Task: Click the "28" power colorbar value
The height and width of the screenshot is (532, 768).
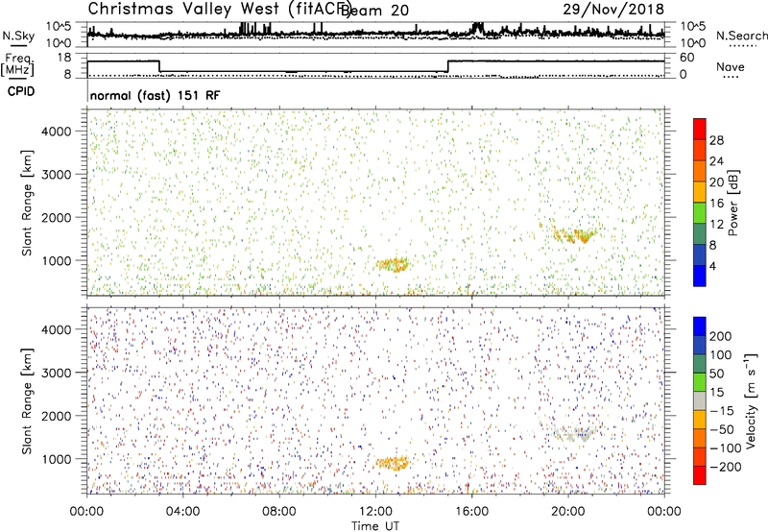Action: tap(716, 140)
